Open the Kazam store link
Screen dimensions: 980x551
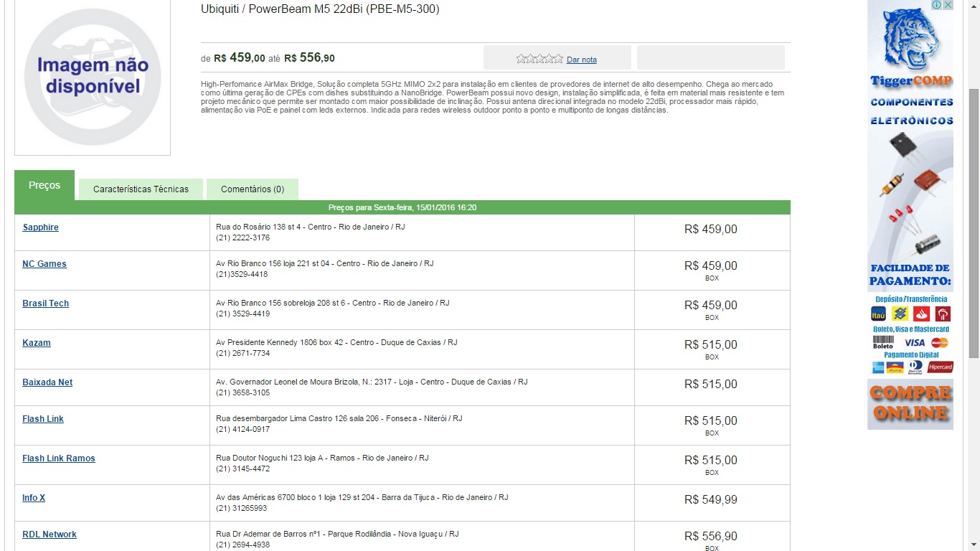37,343
